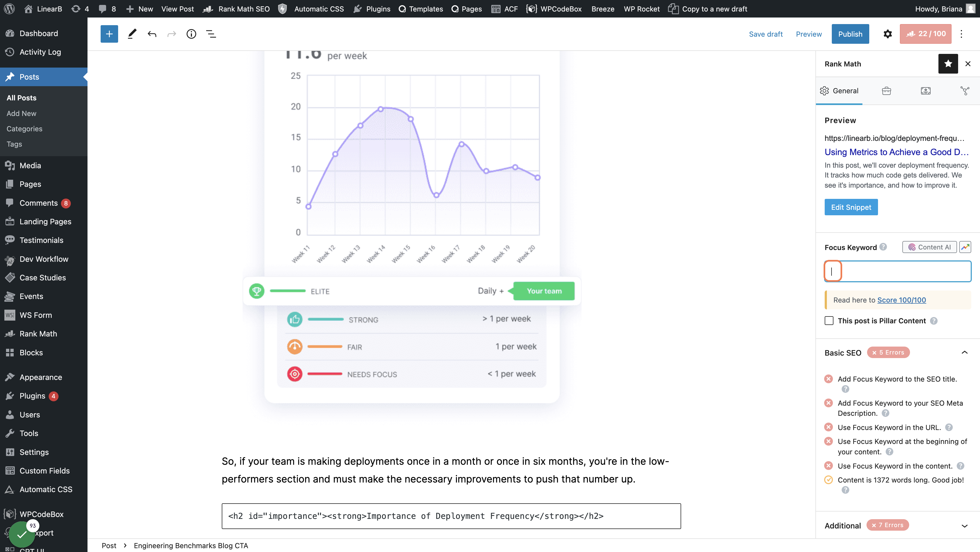This screenshot has height=552, width=980.
Task: Click the help icon for Use Focus Keyword in URL
Action: point(949,427)
